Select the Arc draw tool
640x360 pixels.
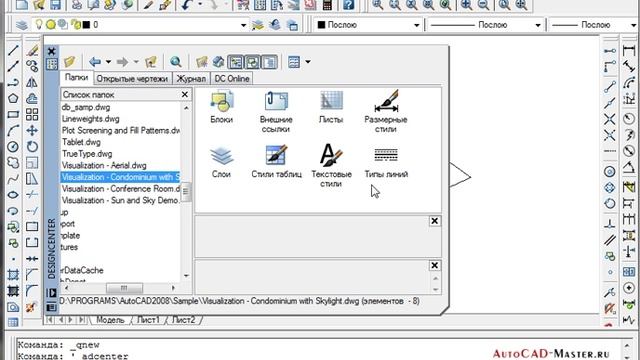point(13,131)
